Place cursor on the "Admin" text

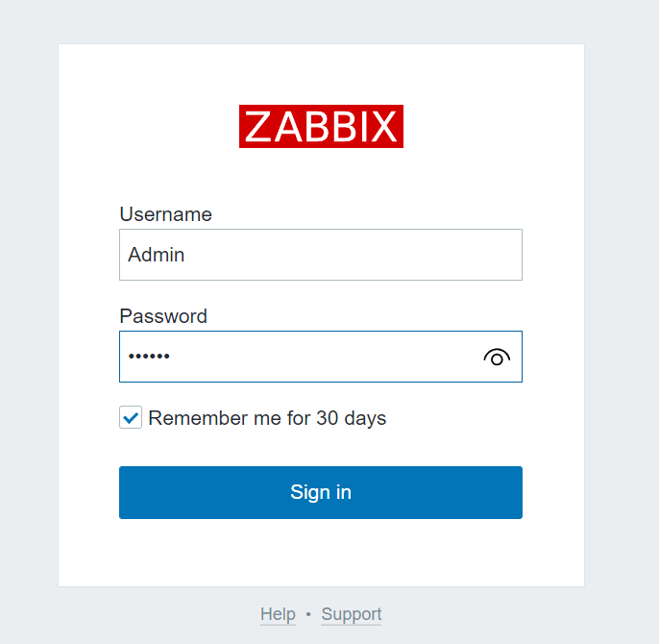point(157,255)
